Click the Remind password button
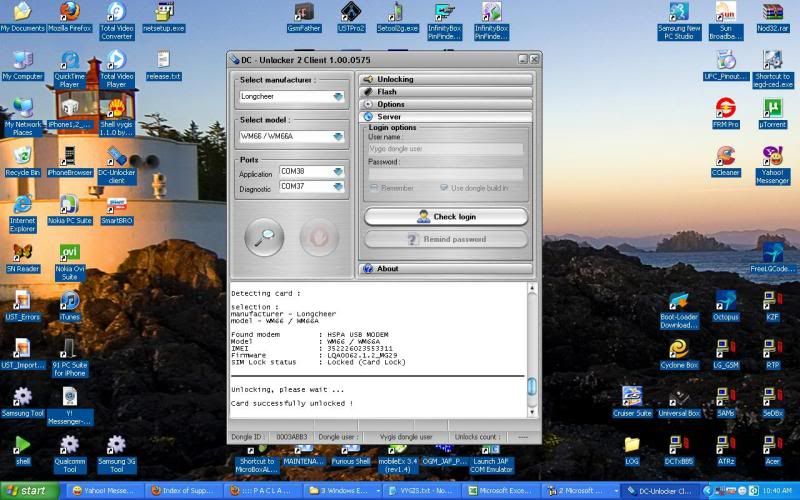Screen dimensions: 800x500 (446, 239)
